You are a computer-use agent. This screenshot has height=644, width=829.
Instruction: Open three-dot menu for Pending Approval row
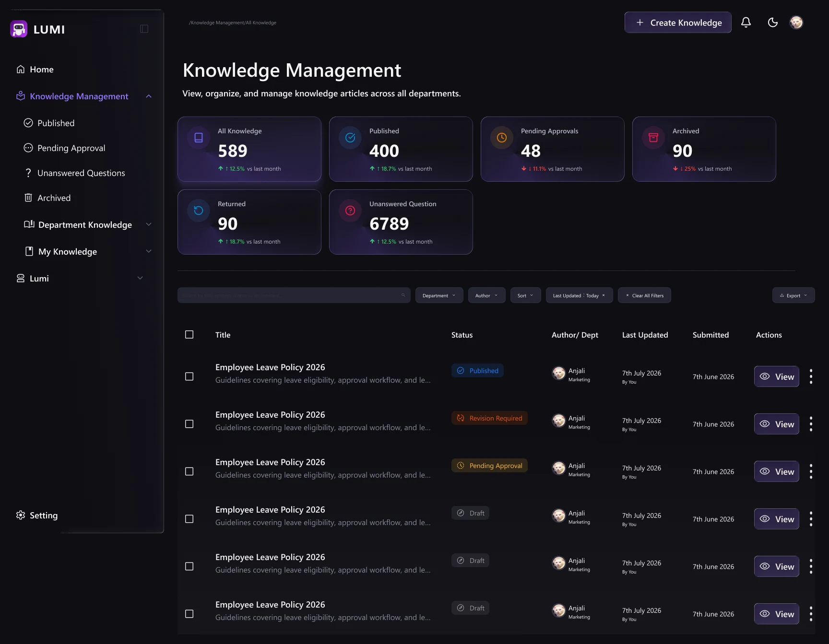(811, 471)
